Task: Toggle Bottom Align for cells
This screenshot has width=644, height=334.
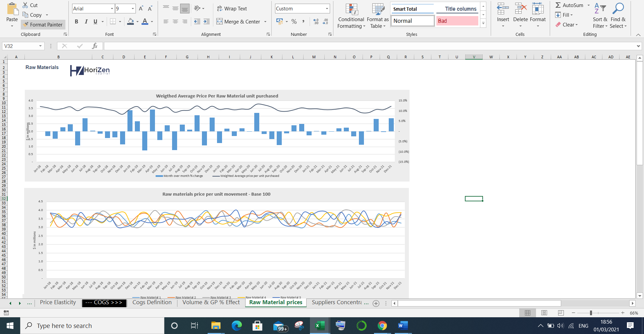Action: (x=185, y=8)
